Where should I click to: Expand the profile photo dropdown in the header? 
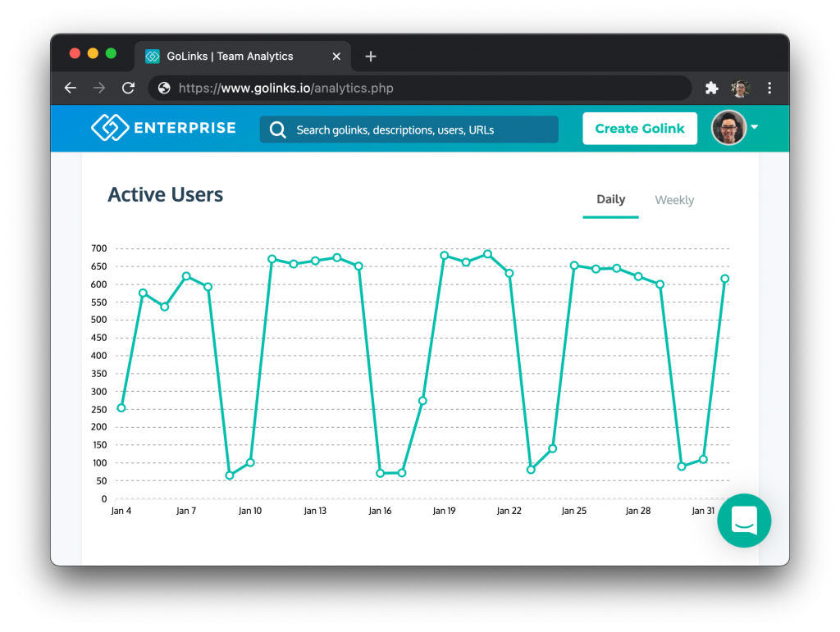pos(728,128)
